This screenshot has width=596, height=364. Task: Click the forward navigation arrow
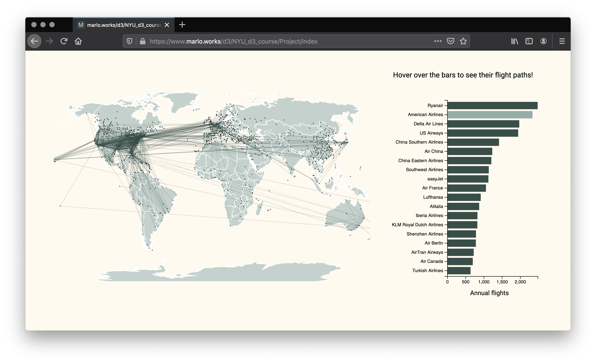coord(49,41)
